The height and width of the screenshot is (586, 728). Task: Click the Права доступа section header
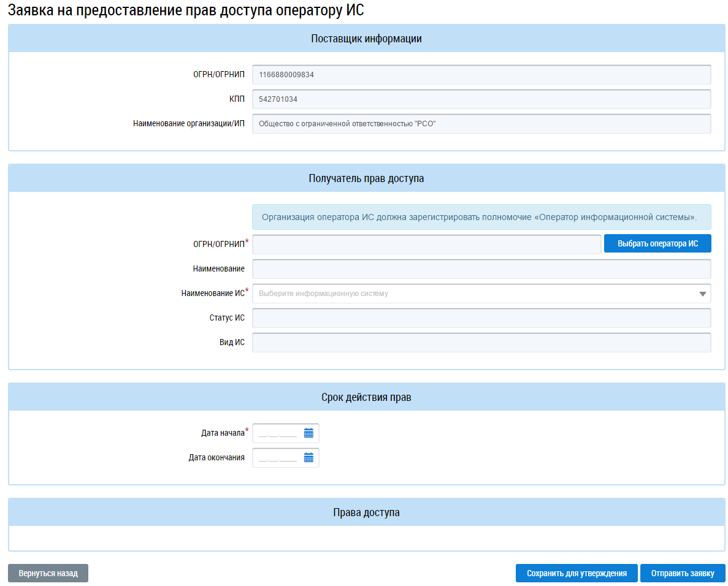point(366,512)
